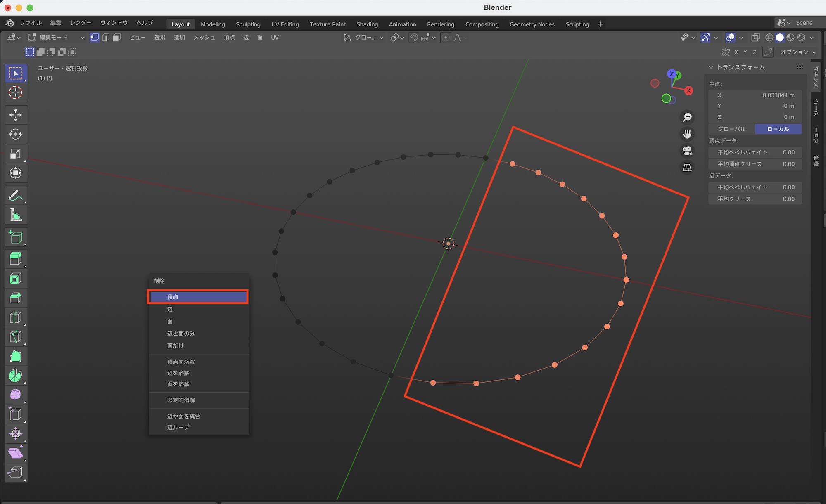
Task: Select the Measure ruler tool
Action: 16,215
